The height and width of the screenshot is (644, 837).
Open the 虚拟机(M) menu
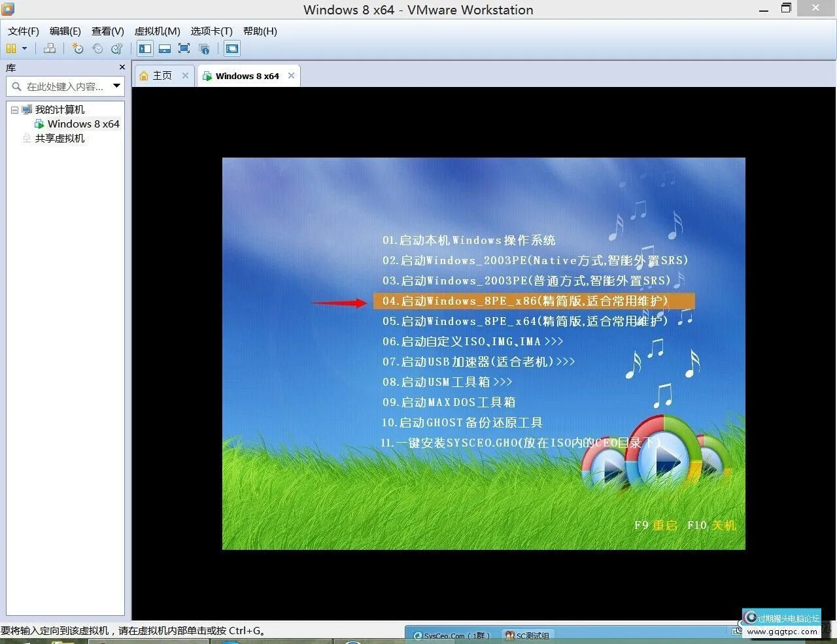click(157, 31)
